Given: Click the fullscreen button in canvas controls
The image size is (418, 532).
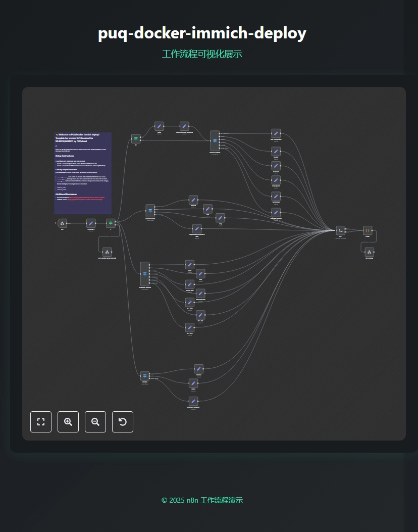Looking at the screenshot, I should [41, 422].
